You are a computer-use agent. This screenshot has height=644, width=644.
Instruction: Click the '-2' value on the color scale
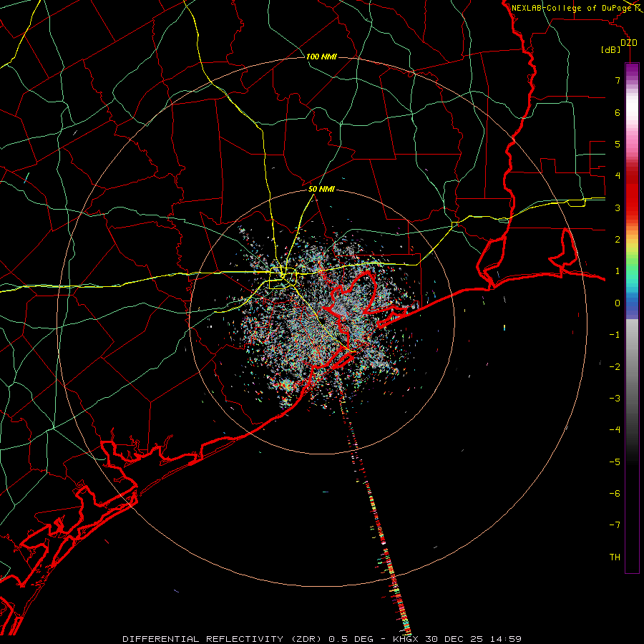615,366
